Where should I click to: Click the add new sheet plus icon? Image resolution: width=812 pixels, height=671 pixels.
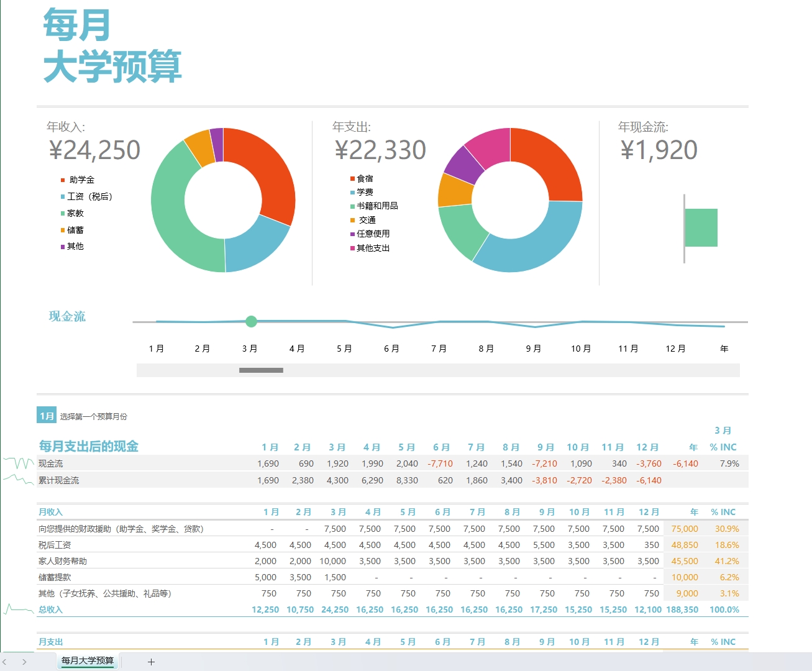click(151, 662)
